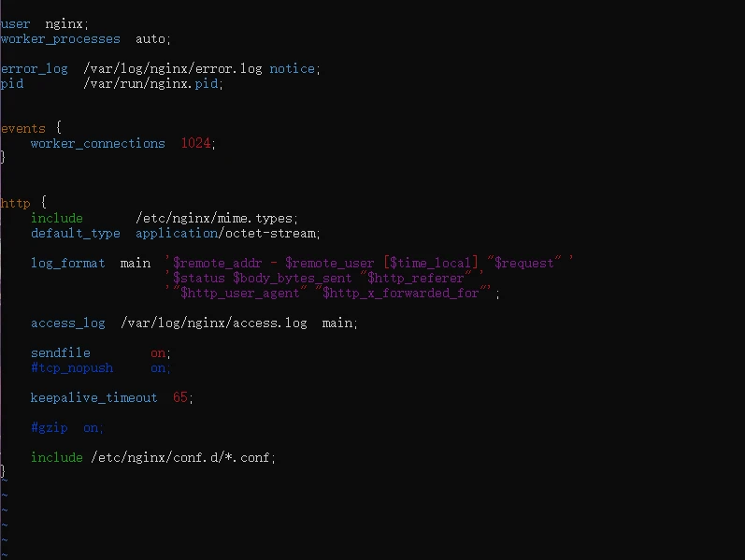The height and width of the screenshot is (560, 745).
Task: Click the 'sendfile' directive
Action: [x=61, y=352]
